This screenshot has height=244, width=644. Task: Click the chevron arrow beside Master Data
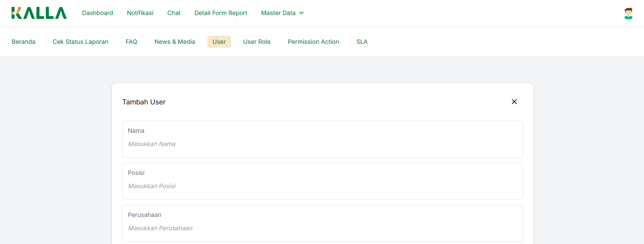click(x=302, y=13)
